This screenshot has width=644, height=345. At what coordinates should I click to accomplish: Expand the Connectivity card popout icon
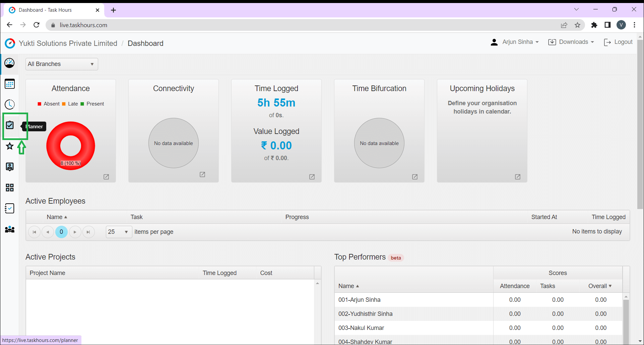pos(202,175)
